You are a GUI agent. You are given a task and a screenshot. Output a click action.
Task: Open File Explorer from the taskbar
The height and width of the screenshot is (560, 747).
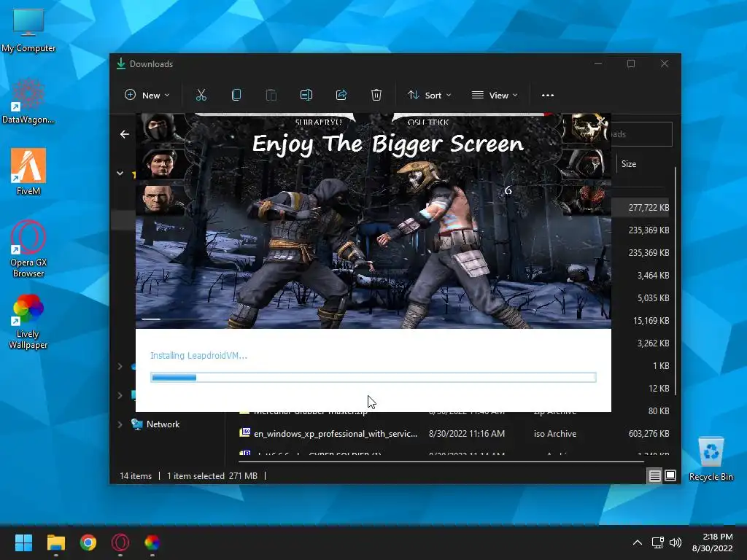tap(55, 542)
